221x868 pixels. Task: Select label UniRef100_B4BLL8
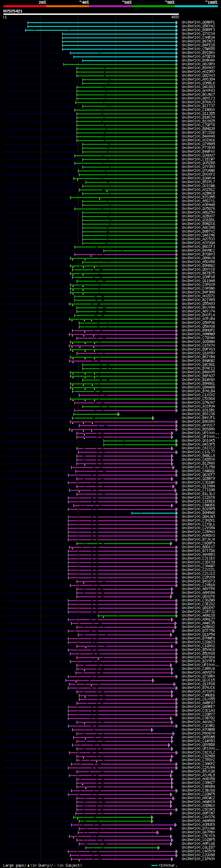pyautogui.click(x=198, y=456)
